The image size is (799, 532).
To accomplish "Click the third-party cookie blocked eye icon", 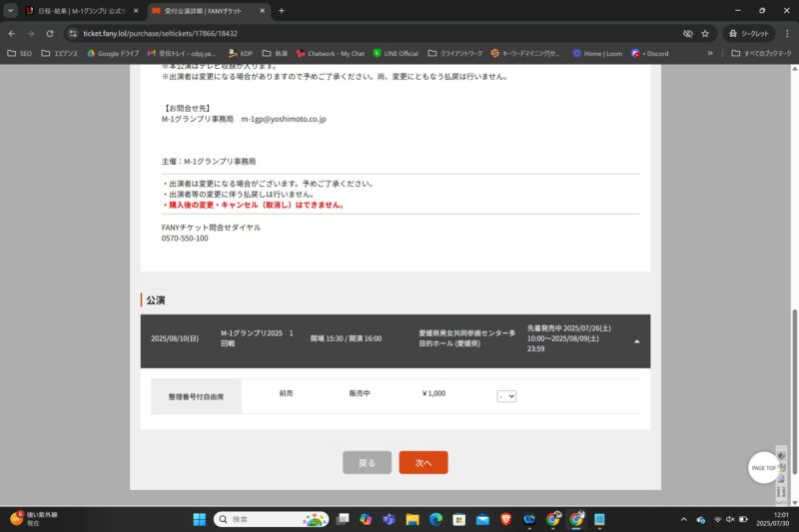I will [687, 34].
